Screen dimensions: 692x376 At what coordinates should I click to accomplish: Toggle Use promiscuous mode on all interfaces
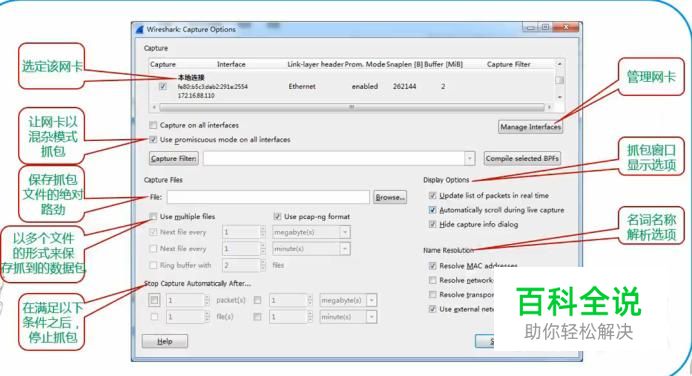[x=153, y=139]
